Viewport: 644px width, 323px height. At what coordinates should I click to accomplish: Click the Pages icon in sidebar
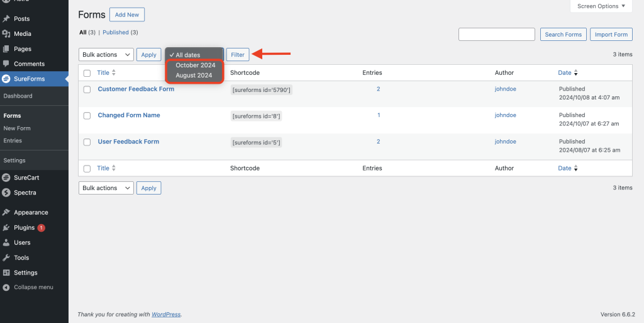click(6, 49)
